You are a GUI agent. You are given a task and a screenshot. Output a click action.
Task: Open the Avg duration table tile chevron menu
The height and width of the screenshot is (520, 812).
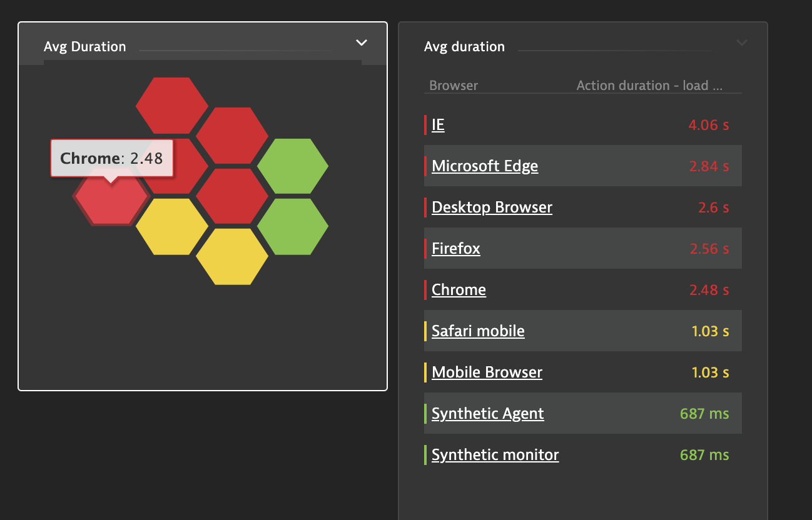click(x=742, y=42)
